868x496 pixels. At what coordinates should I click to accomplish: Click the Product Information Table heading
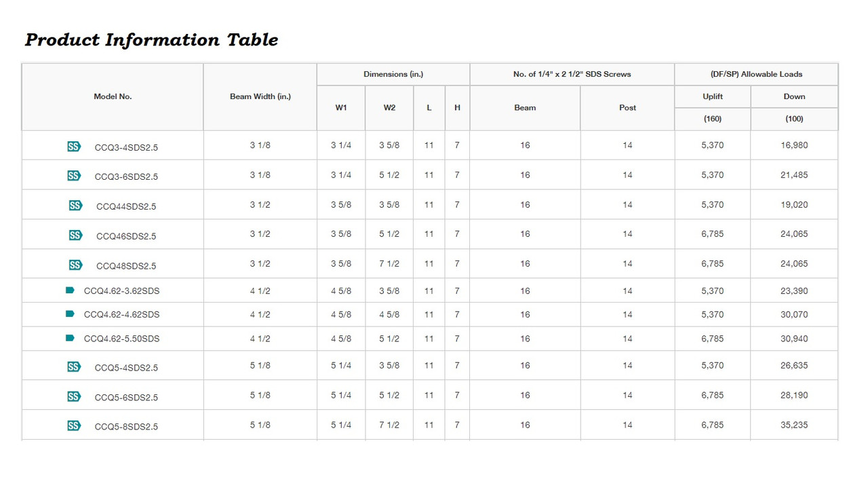pyautogui.click(x=151, y=40)
